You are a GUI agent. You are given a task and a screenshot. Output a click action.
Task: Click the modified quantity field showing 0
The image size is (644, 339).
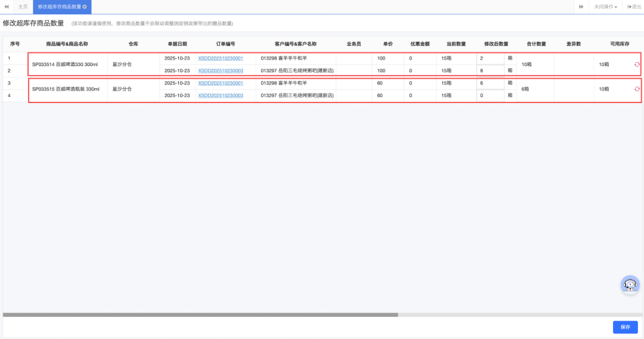tap(490, 95)
